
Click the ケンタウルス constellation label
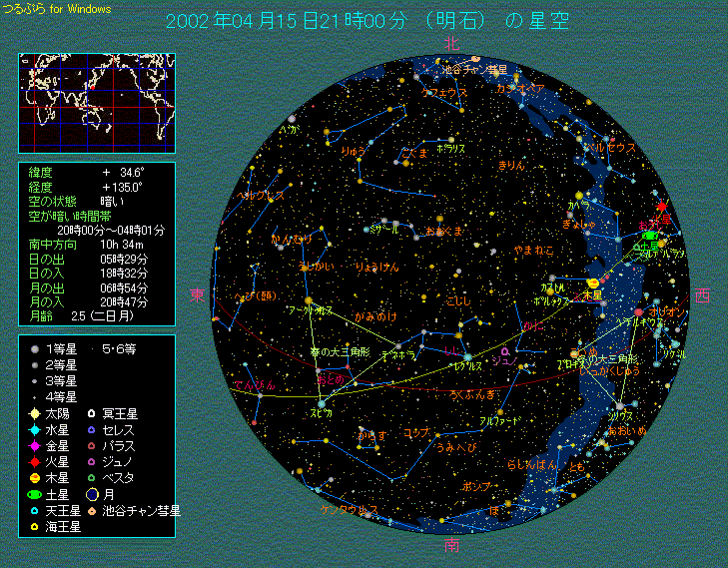click(x=350, y=509)
